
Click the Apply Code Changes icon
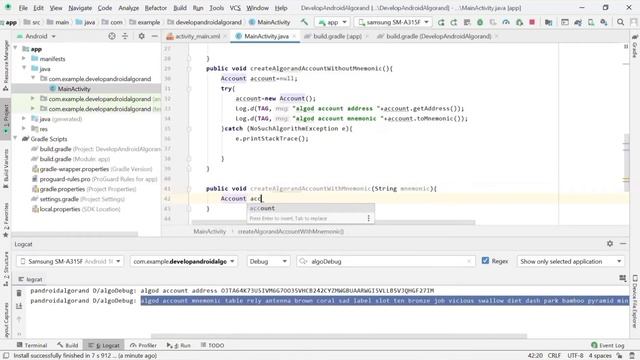pos(467,22)
